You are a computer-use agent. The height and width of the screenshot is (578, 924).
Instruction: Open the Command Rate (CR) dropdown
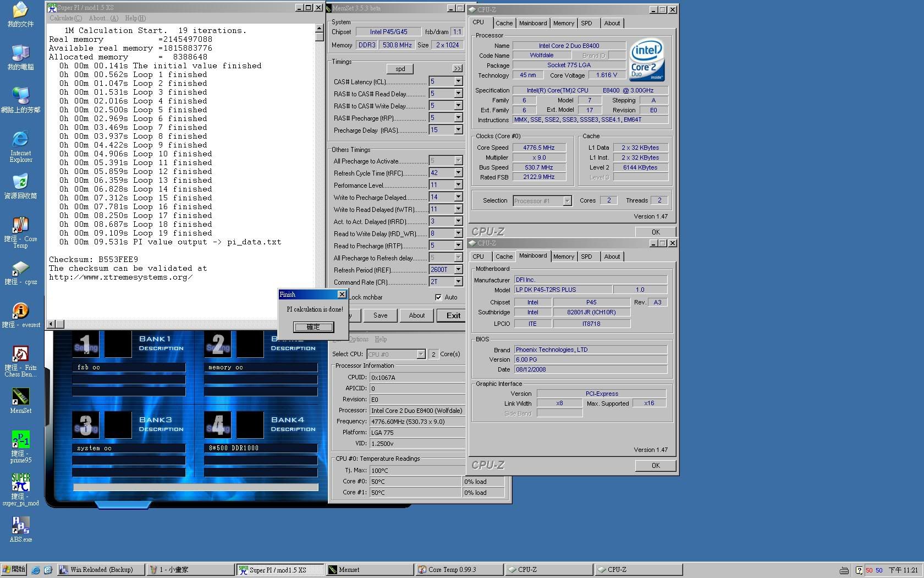[x=458, y=282]
